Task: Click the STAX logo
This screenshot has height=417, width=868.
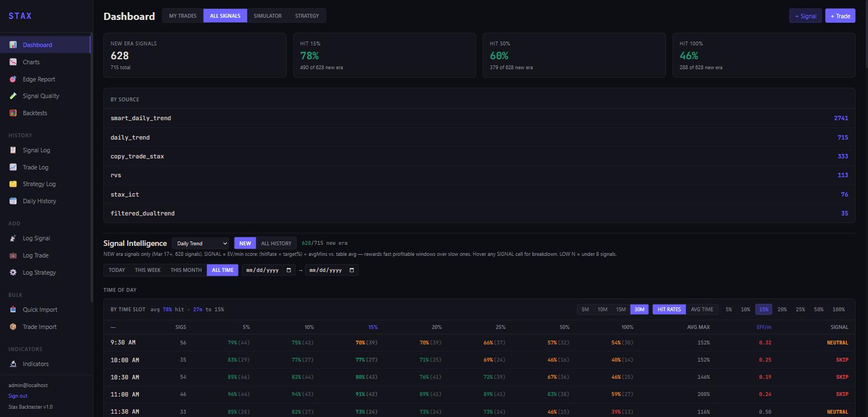Action: tap(20, 16)
